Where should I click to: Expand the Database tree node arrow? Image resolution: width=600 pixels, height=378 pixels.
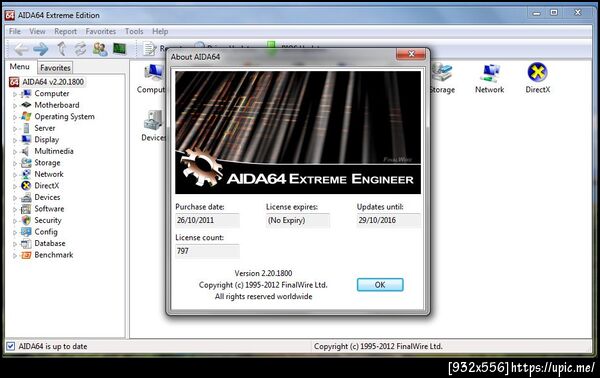15,244
